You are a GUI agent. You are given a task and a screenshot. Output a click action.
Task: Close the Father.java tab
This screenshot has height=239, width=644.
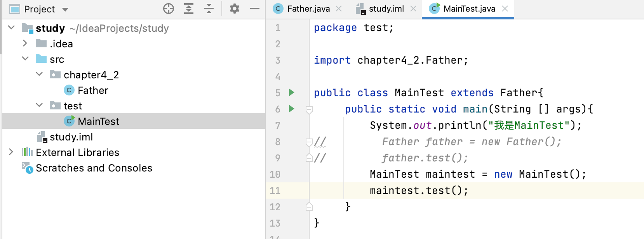[x=339, y=9]
